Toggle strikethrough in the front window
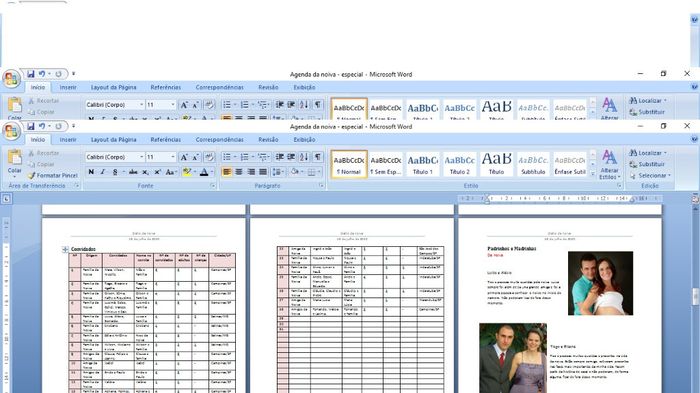 tap(133, 172)
